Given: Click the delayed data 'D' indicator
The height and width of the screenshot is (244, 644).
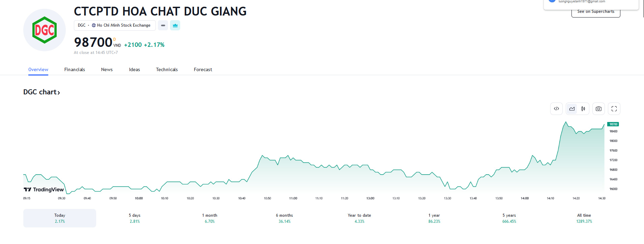Looking at the screenshot, I should point(115,39).
